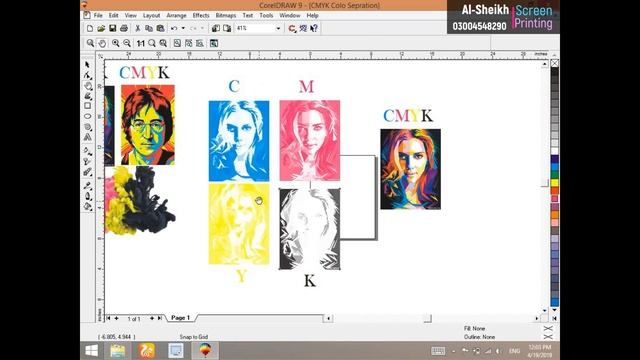Viewport: 640px width, 360px height.
Task: Select the combined CMYK woman portrait
Action: (x=411, y=169)
